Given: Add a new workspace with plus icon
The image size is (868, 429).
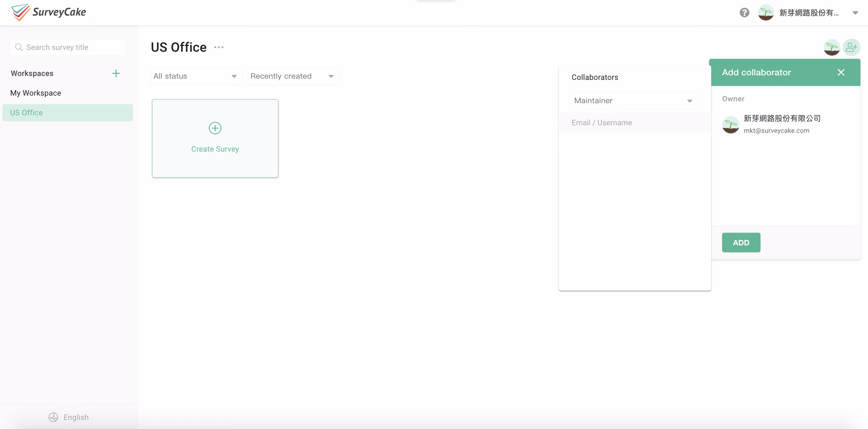Looking at the screenshot, I should [x=116, y=73].
